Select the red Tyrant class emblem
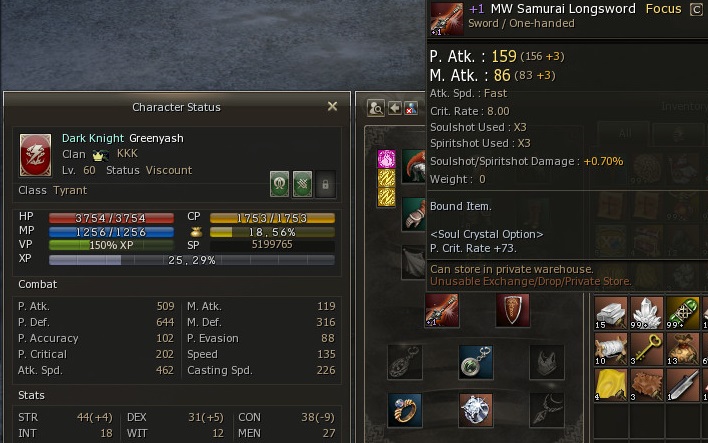The height and width of the screenshot is (443, 708). pyautogui.click(x=35, y=155)
